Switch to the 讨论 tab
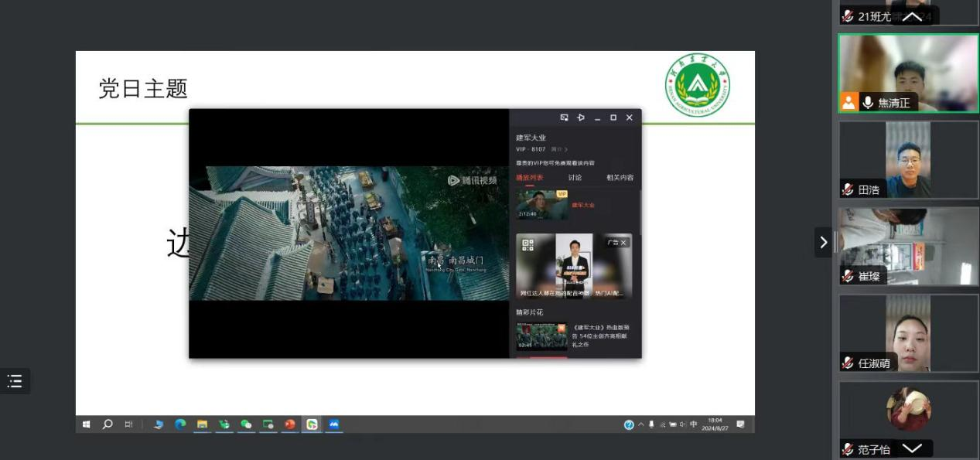The height and width of the screenshot is (460, 980). click(575, 178)
